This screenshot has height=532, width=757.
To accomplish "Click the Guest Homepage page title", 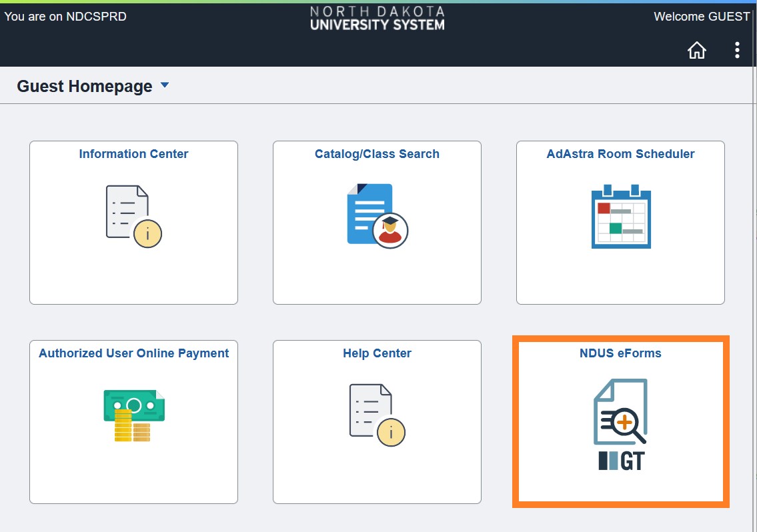I will (83, 85).
